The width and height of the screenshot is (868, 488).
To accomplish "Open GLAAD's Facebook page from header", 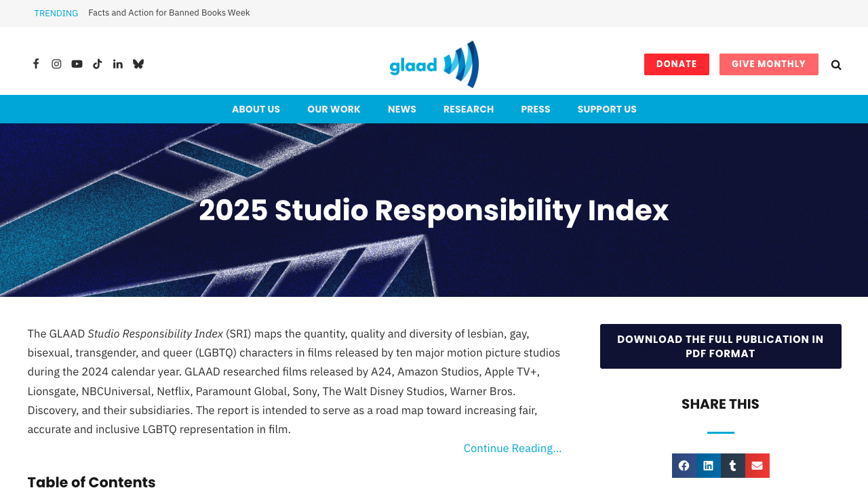I will 36,64.
